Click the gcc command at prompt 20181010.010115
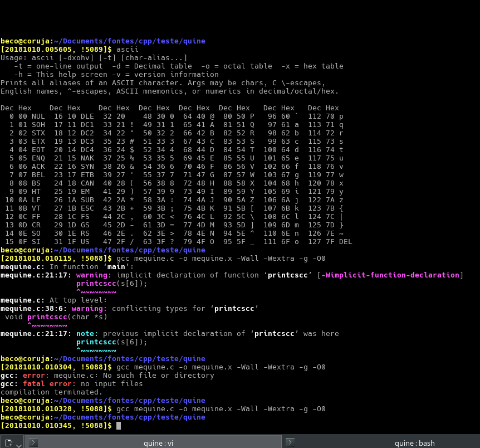 (x=221, y=259)
